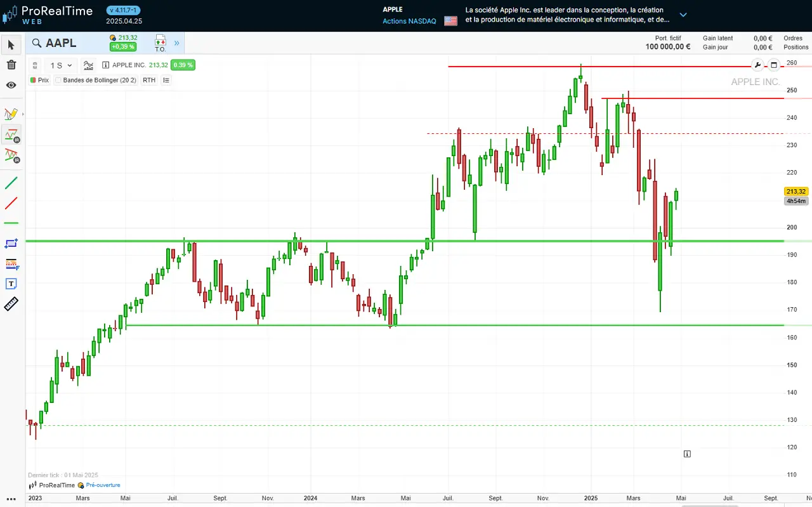Click the 0.39 % badge beside APPLE INC.
Viewport: 812px width, 507px height.
pyautogui.click(x=183, y=65)
